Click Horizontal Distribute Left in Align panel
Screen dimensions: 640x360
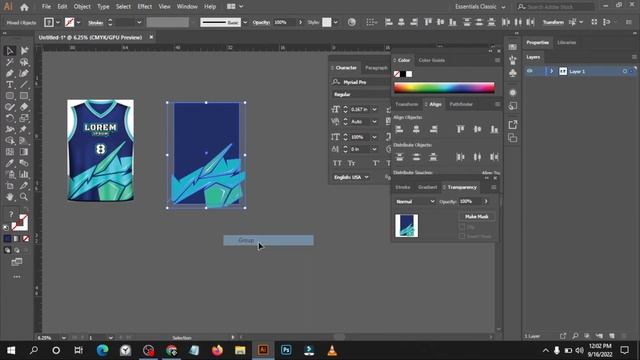(x=460, y=157)
